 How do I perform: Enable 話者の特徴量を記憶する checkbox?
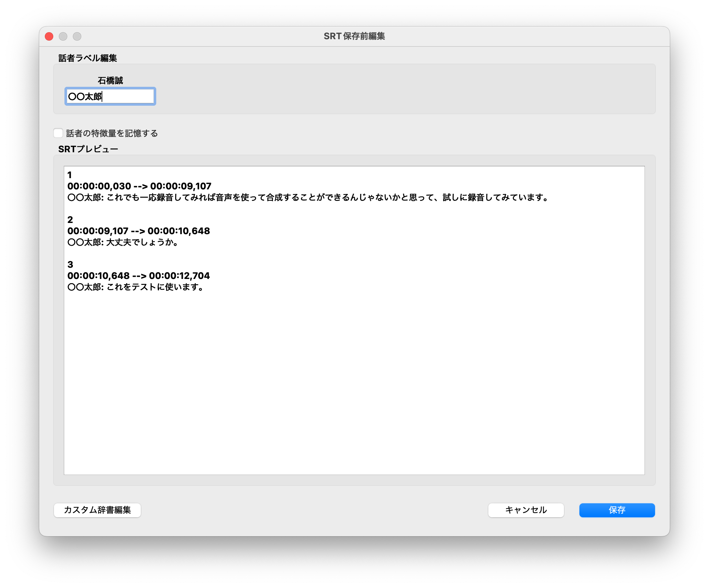click(58, 133)
